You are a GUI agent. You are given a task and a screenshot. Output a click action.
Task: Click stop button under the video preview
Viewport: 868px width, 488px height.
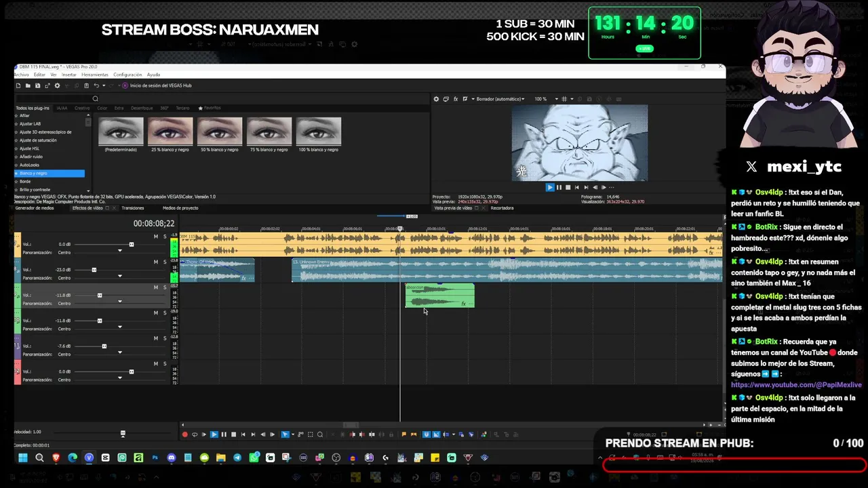coord(568,187)
